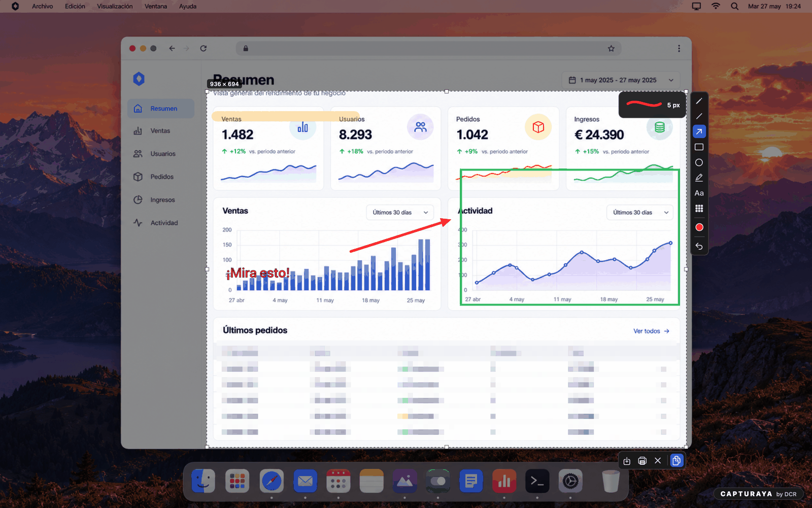Select the highlighter marker tool
The image size is (812, 508).
(699, 178)
